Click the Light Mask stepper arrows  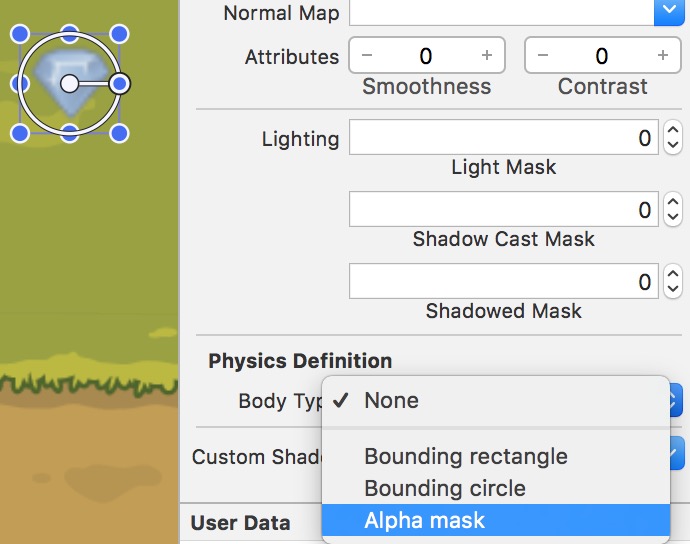pos(673,139)
